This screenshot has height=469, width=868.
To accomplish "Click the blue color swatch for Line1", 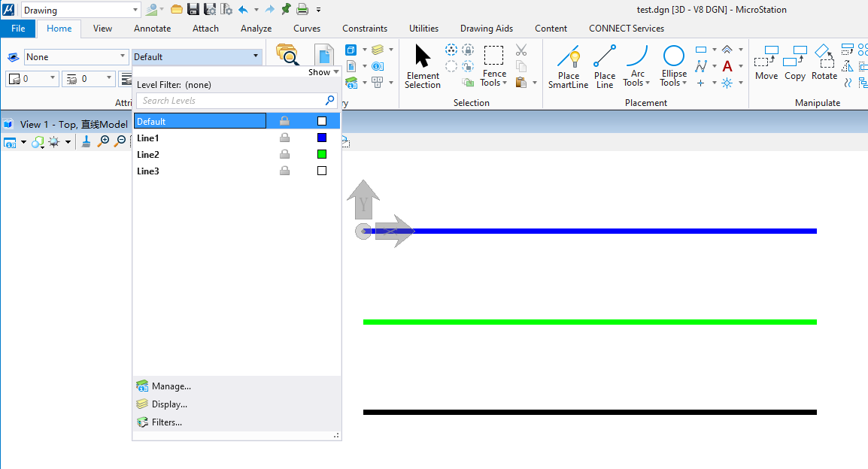I will click(x=322, y=138).
